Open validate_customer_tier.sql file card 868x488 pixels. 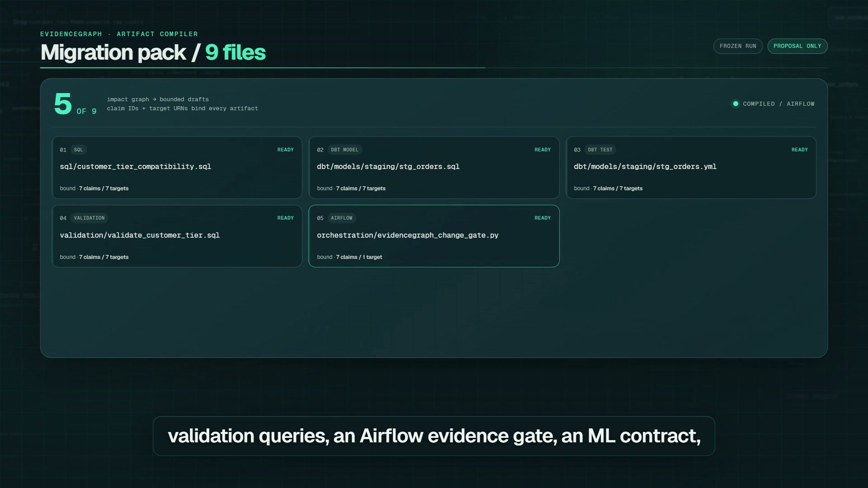tap(177, 236)
